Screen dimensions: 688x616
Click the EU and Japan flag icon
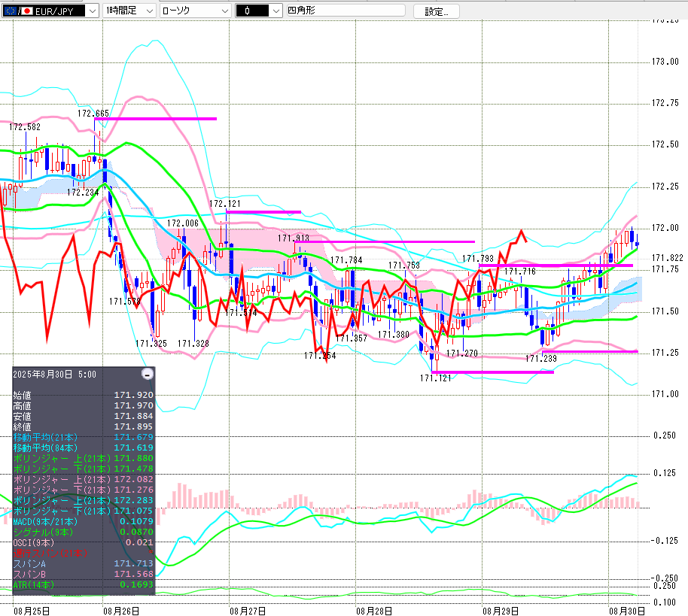(18, 11)
